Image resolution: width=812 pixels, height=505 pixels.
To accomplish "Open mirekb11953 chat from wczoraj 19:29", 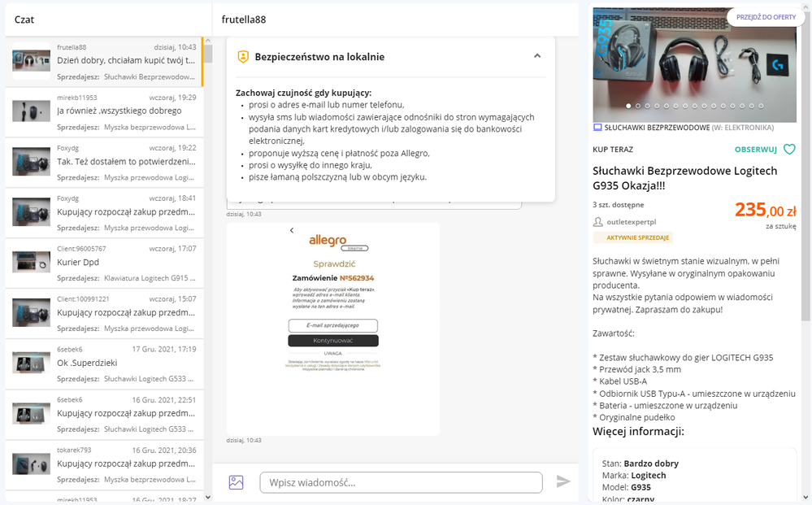I will [104, 112].
